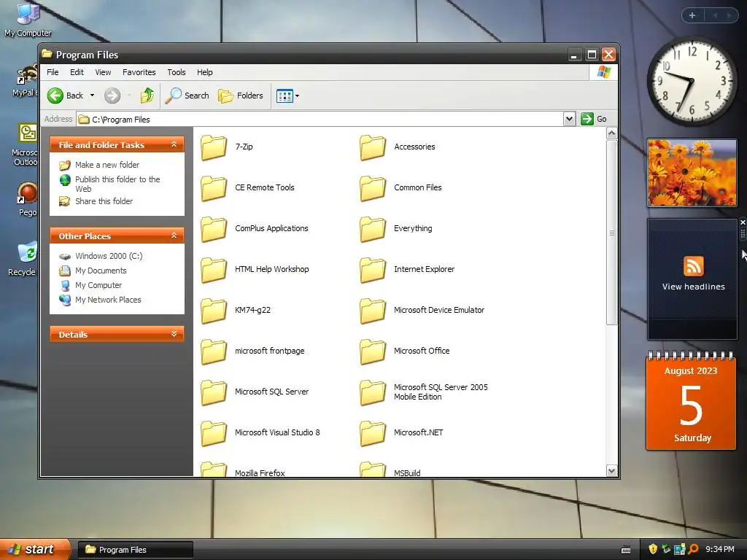Collapse the File and Folder Tasks panel
The image size is (747, 560).
[x=174, y=144]
